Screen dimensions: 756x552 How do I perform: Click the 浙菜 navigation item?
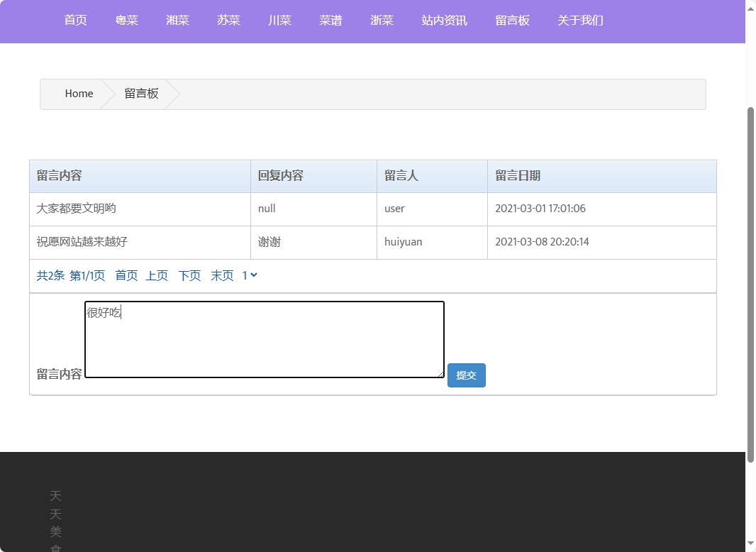(x=382, y=21)
